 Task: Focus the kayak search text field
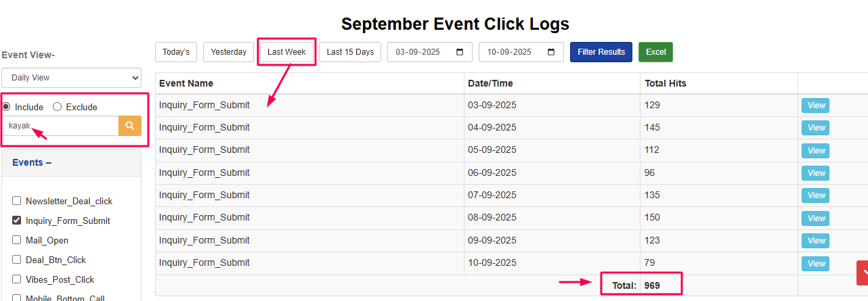[x=61, y=126]
